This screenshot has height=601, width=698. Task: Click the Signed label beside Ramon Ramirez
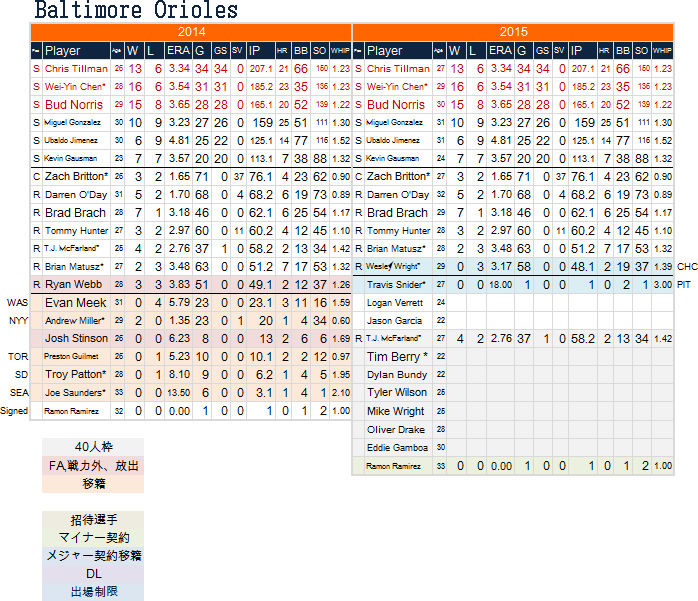point(14,411)
